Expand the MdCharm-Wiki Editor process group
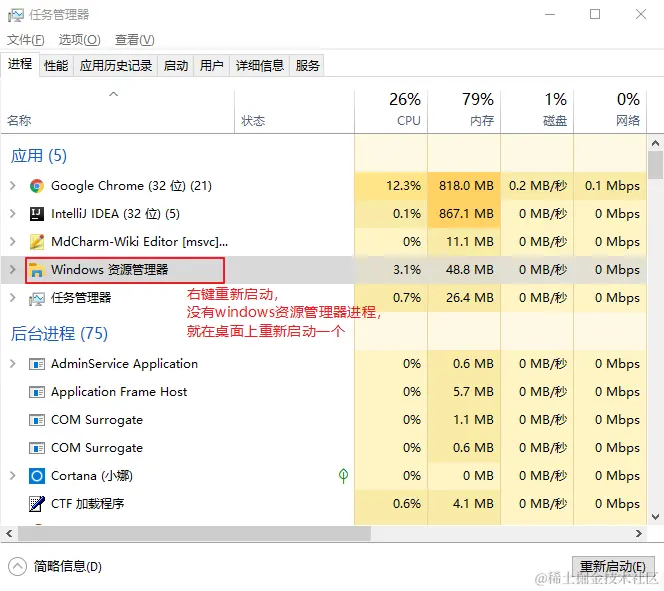This screenshot has width=664, height=591. (x=13, y=241)
